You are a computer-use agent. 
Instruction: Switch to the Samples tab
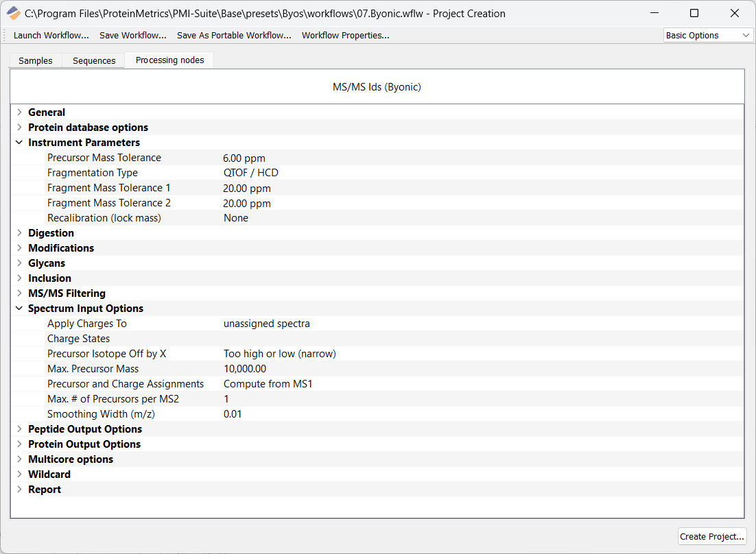click(x=35, y=60)
